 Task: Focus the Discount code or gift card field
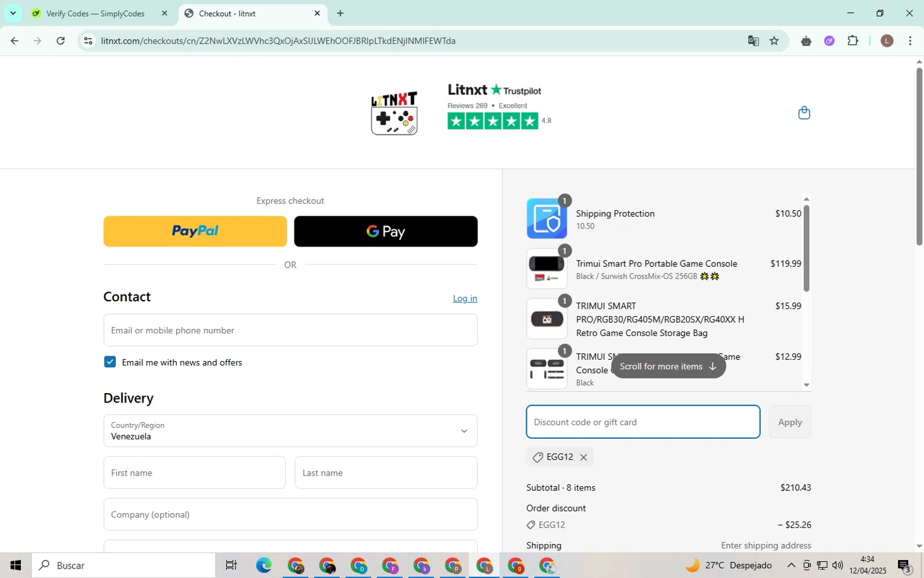[643, 422]
